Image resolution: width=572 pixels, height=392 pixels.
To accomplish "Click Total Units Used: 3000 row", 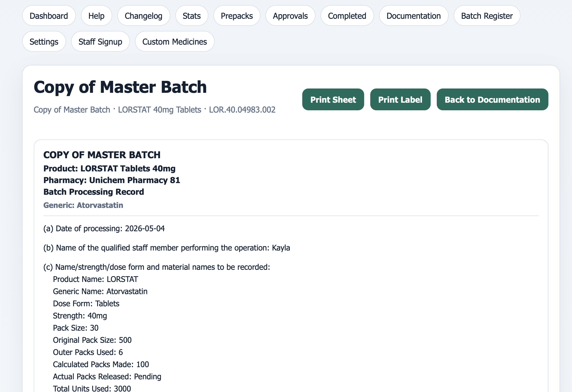I will point(92,388).
